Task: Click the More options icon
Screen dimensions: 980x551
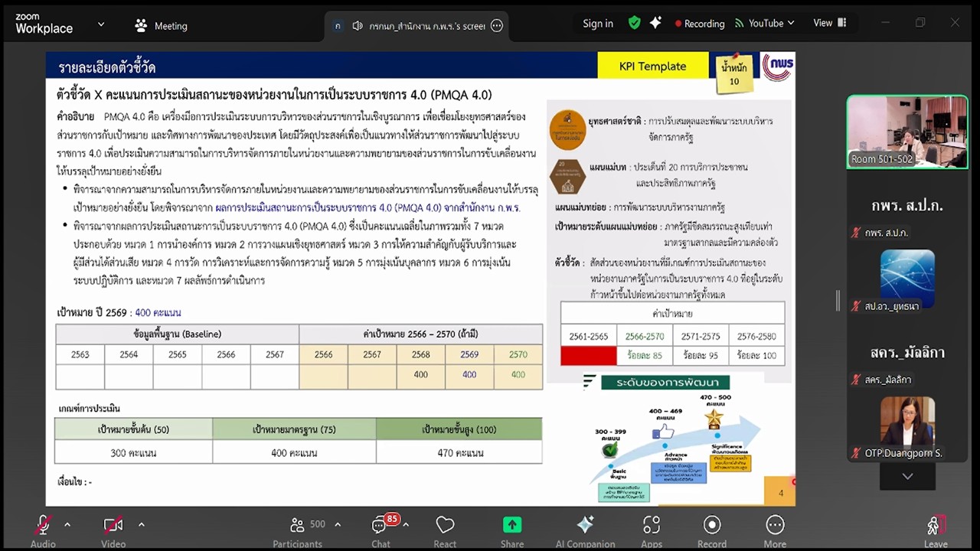Action: 775,530
